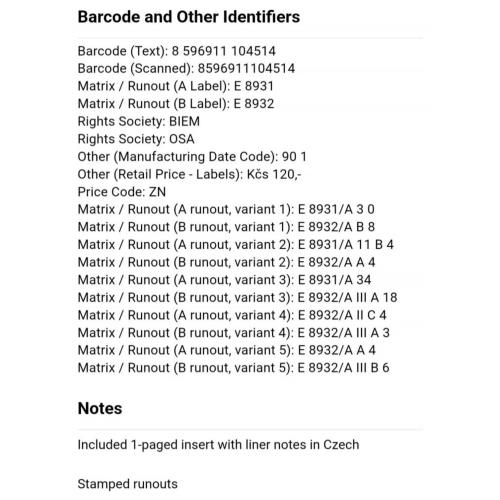Screen dimensions: 500x500
Task: Click B runout variant 3 E 8932/A III A 18
Action: (x=237, y=297)
